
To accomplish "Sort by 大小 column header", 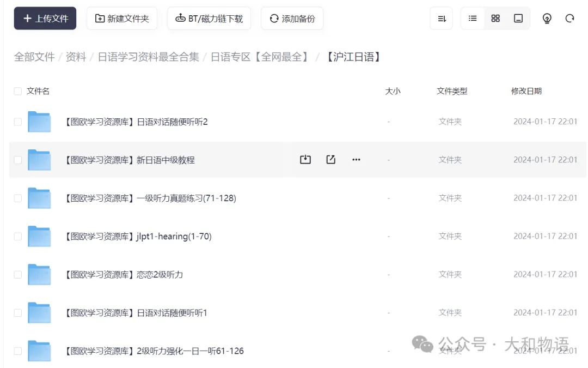I will [x=393, y=91].
